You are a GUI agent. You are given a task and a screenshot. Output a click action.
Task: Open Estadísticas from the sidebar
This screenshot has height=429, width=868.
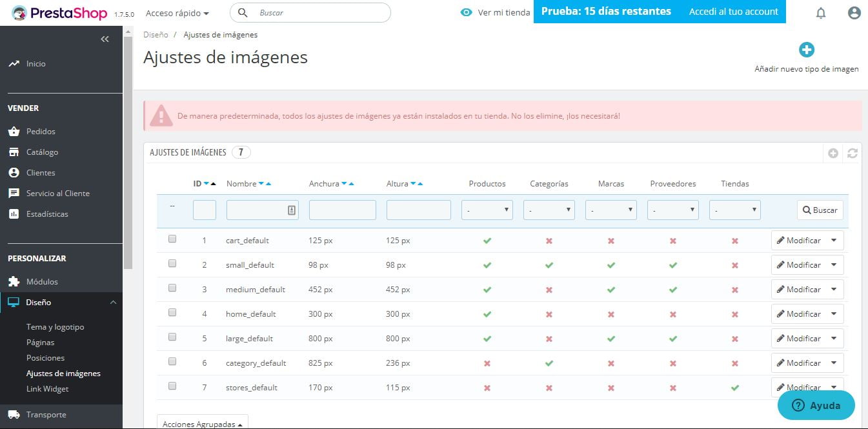pos(48,214)
